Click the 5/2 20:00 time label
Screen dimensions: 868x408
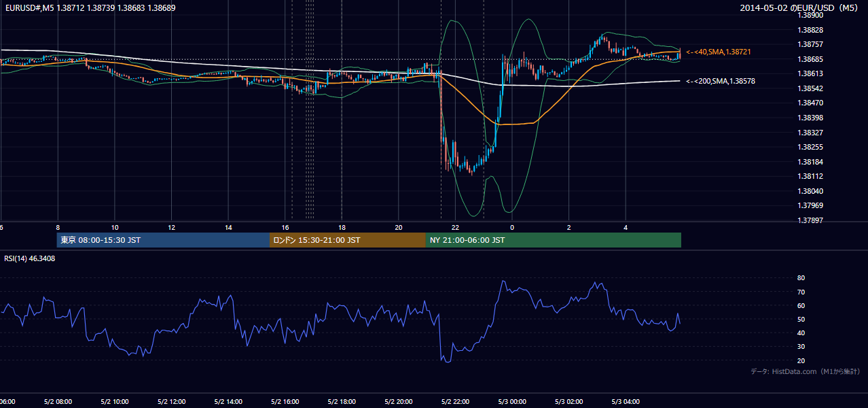[x=399, y=402]
